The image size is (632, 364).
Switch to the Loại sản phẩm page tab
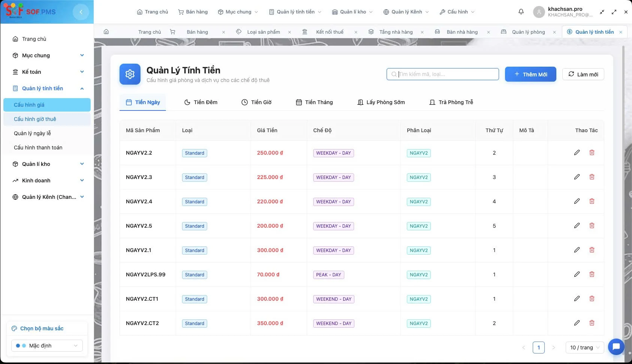(x=263, y=32)
